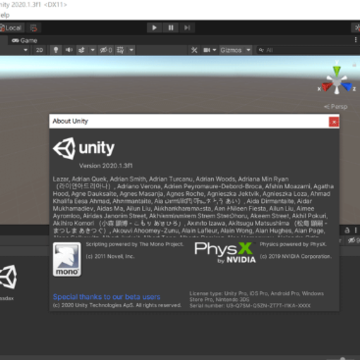Click the red X axis gizmo cone
The width and height of the screenshot is (360, 360).
pos(326,87)
